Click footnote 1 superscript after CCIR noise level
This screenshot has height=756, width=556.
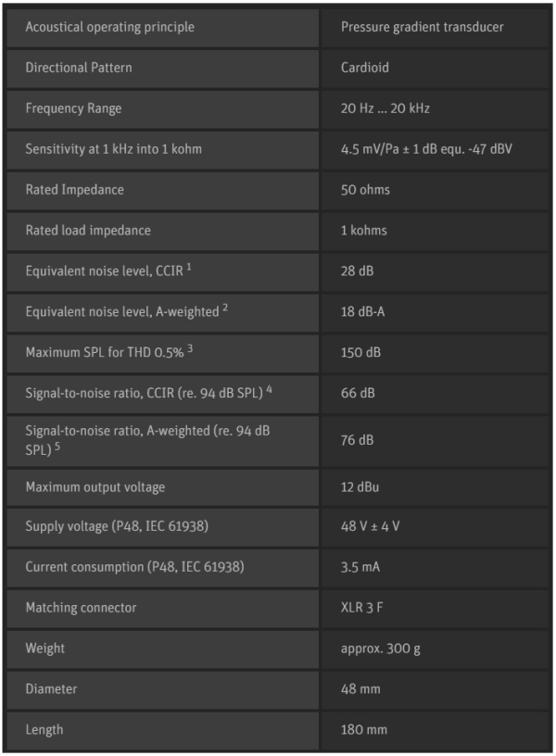[187, 267]
